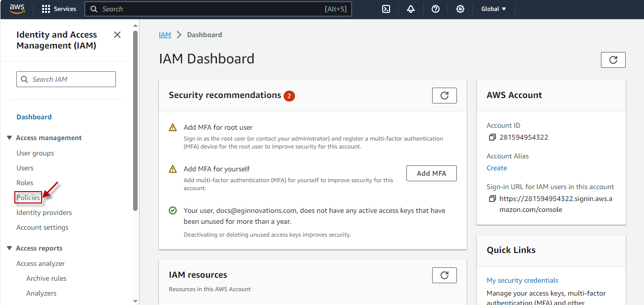This screenshot has height=305, width=644.
Task: Click the Dashboard breadcrumb text
Action: [x=205, y=35]
